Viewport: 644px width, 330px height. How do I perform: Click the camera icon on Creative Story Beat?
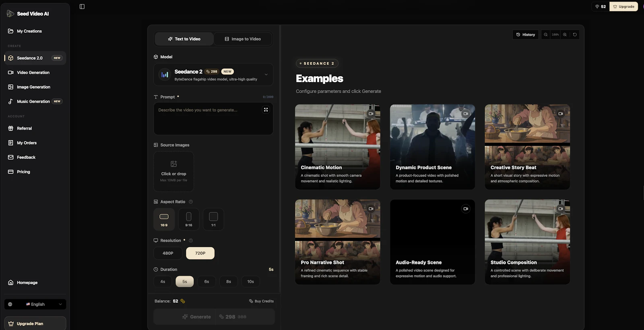click(561, 114)
